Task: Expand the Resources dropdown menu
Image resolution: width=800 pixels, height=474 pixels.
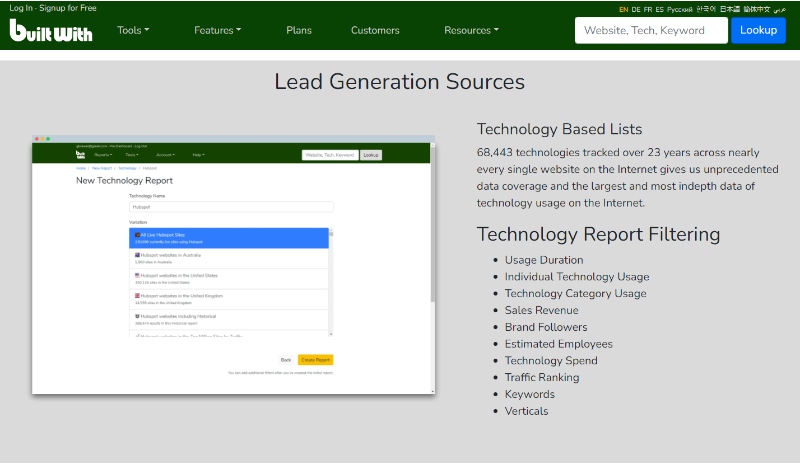Action: pyautogui.click(x=471, y=30)
